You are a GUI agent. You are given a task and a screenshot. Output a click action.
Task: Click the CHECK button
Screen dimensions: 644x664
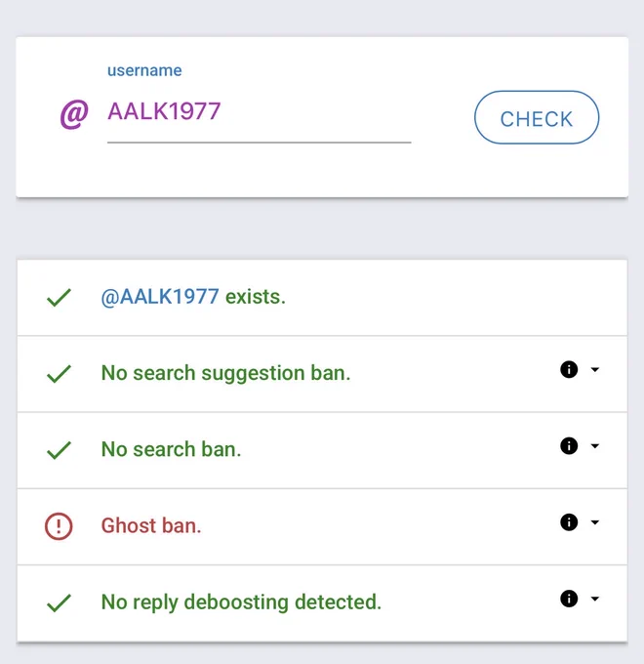[537, 117]
